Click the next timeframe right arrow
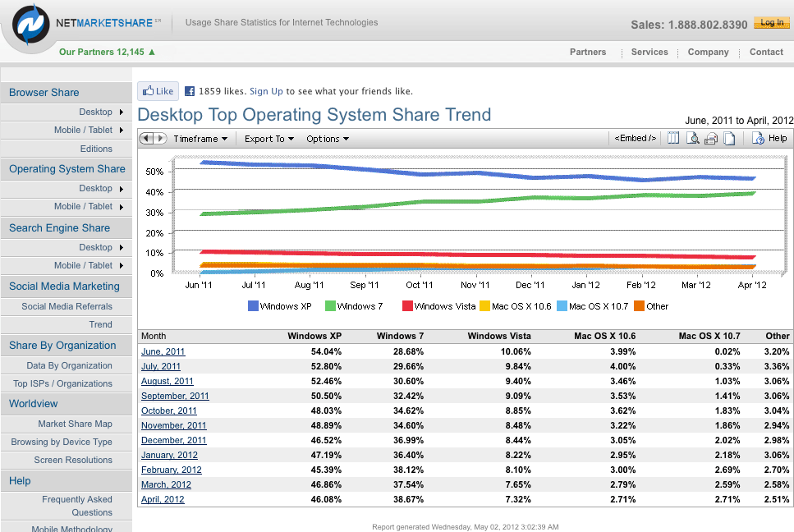Image resolution: width=794 pixels, height=532 pixels. (160, 138)
